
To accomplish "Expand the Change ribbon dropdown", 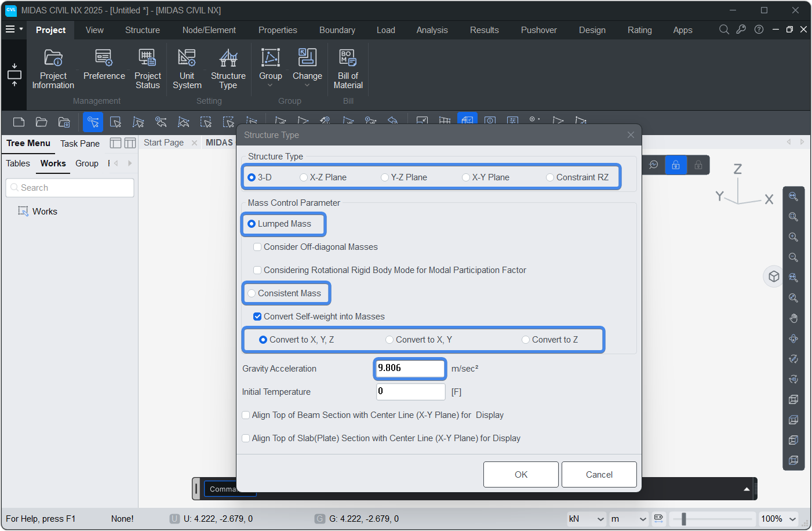I will pyautogui.click(x=307, y=85).
